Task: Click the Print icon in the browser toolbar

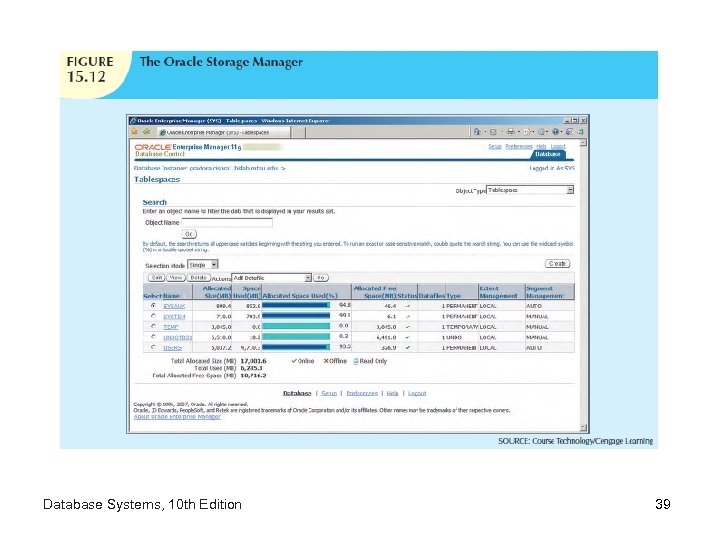Action: pos(510,132)
